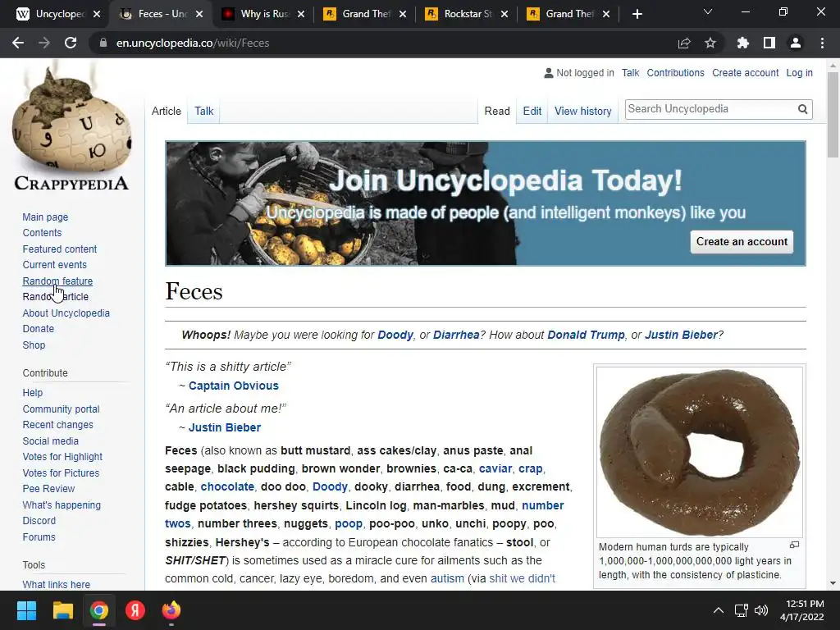Open the volume speaker tray icon
Image resolution: width=840 pixels, height=630 pixels.
click(760, 610)
